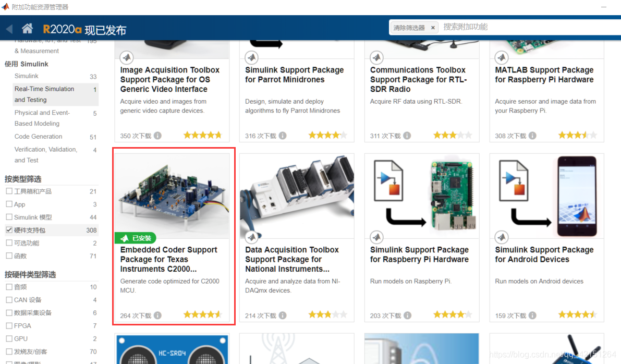This screenshot has width=621, height=364.
Task: Focus the 搜索附加功能 search field
Action: (531, 27)
